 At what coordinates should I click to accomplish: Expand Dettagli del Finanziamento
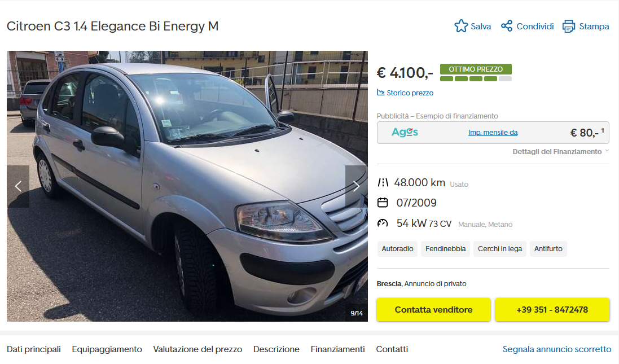560,152
